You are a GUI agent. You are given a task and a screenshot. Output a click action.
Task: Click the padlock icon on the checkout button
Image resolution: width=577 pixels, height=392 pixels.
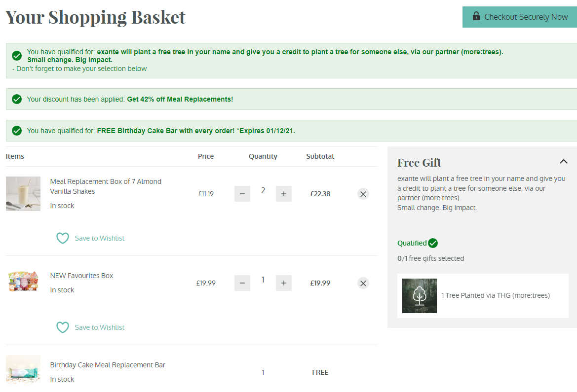click(x=476, y=16)
